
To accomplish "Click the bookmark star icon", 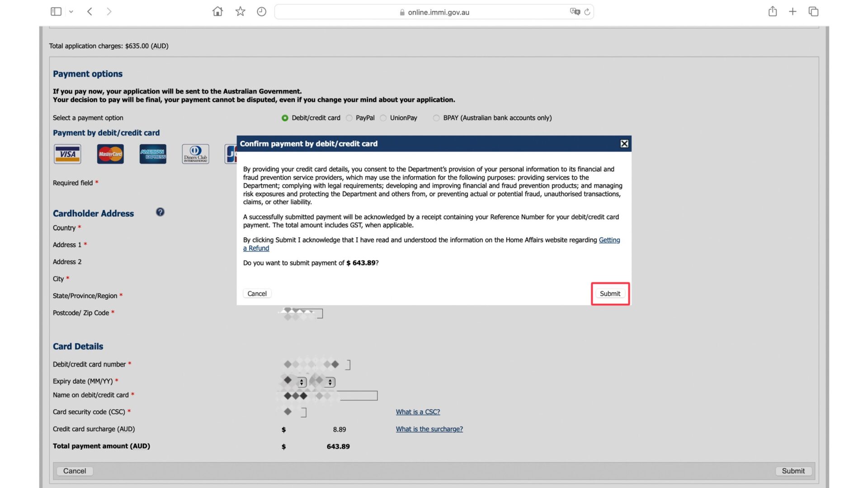I will tap(240, 12).
